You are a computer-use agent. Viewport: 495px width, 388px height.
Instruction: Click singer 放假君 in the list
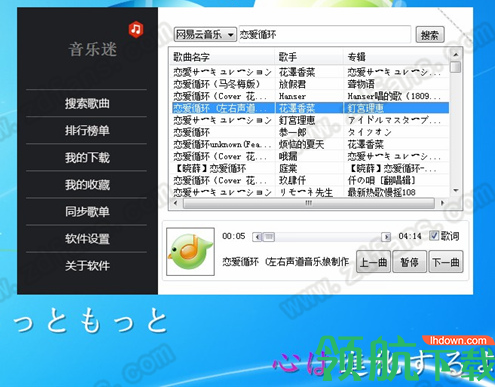292,84
